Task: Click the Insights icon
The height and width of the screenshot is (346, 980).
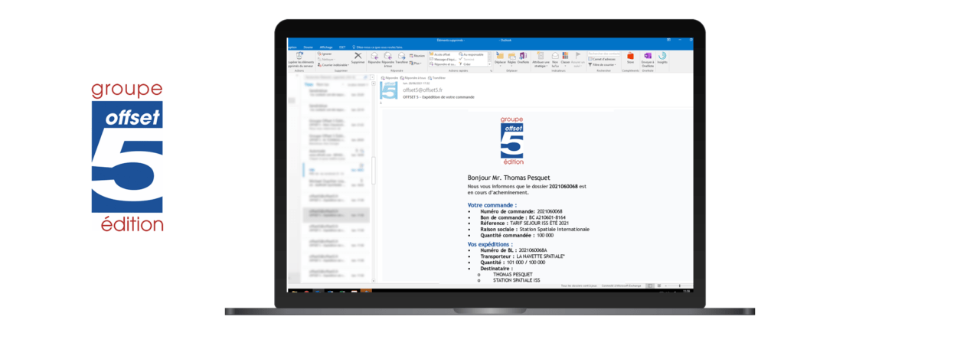Action: point(662,56)
